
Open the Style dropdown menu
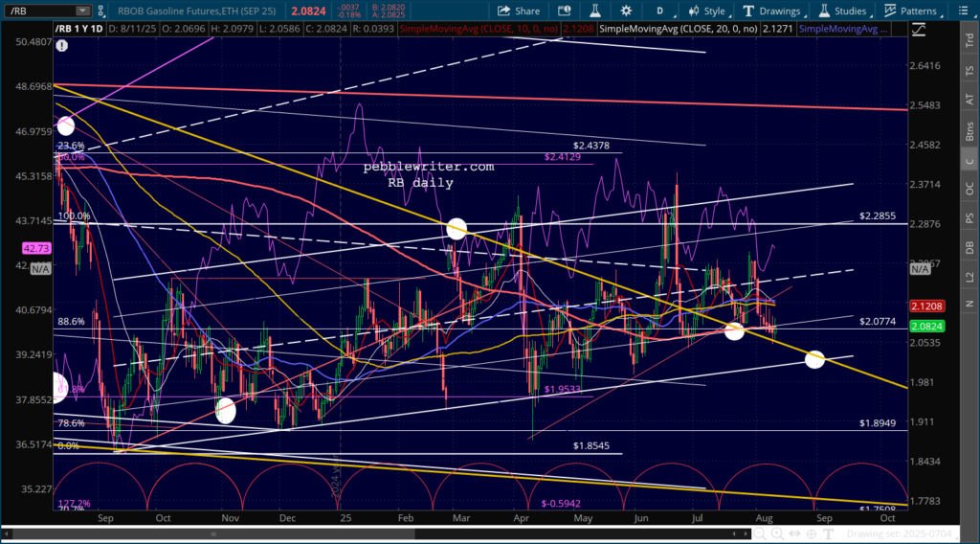coord(707,11)
